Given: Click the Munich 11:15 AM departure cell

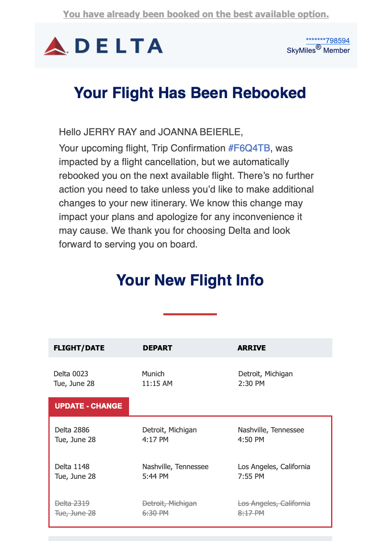Looking at the screenshot, I should point(157,379).
